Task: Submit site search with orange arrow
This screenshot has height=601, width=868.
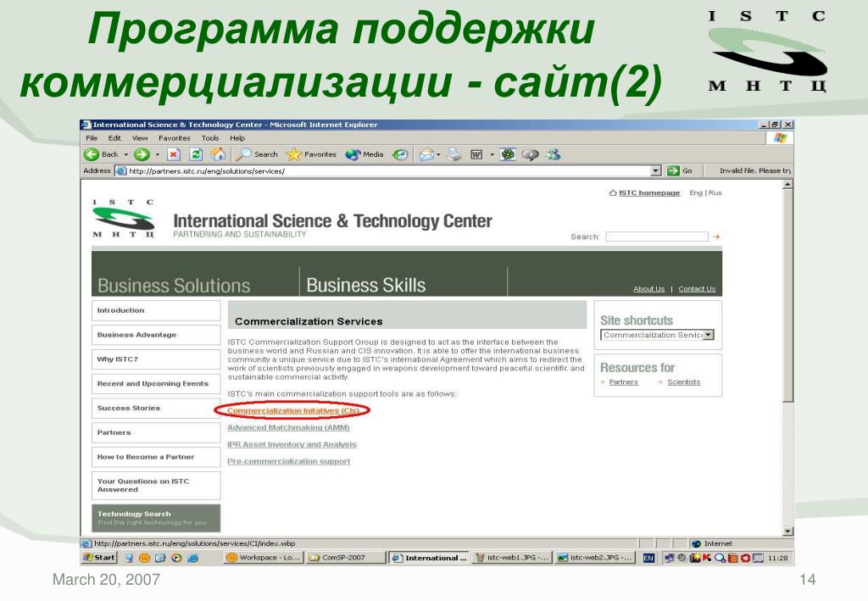Action: pos(715,237)
